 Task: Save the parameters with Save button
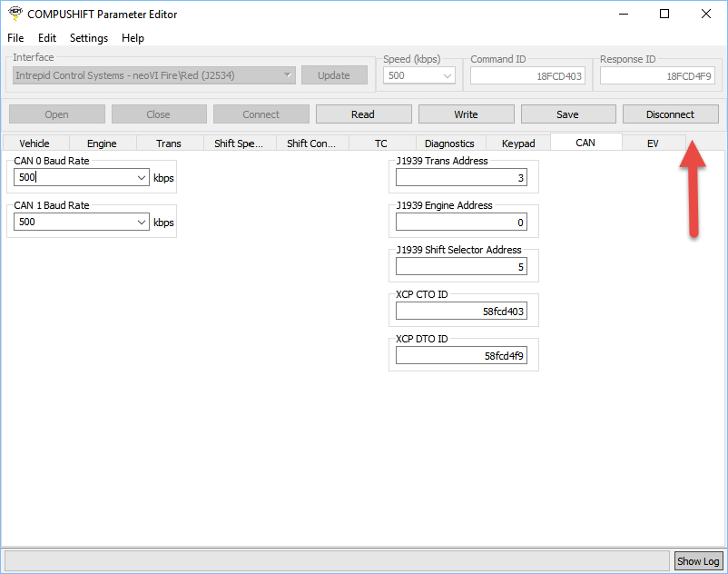click(x=567, y=114)
